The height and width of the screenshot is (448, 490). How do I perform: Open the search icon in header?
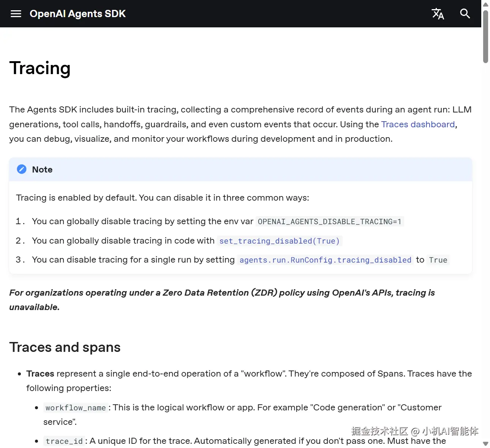[465, 14]
